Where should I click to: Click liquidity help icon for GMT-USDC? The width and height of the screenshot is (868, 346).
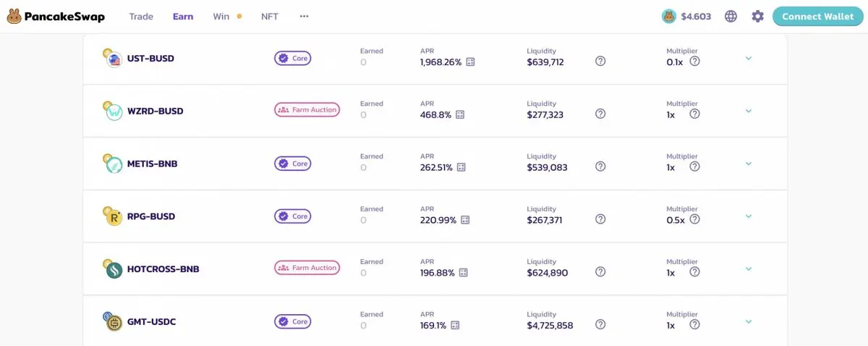coord(600,325)
